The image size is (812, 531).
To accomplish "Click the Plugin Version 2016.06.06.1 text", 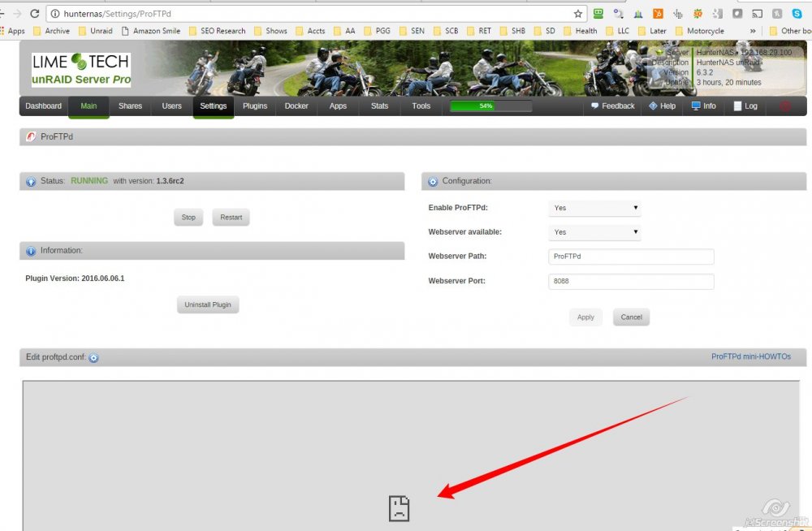I will pyautogui.click(x=75, y=278).
